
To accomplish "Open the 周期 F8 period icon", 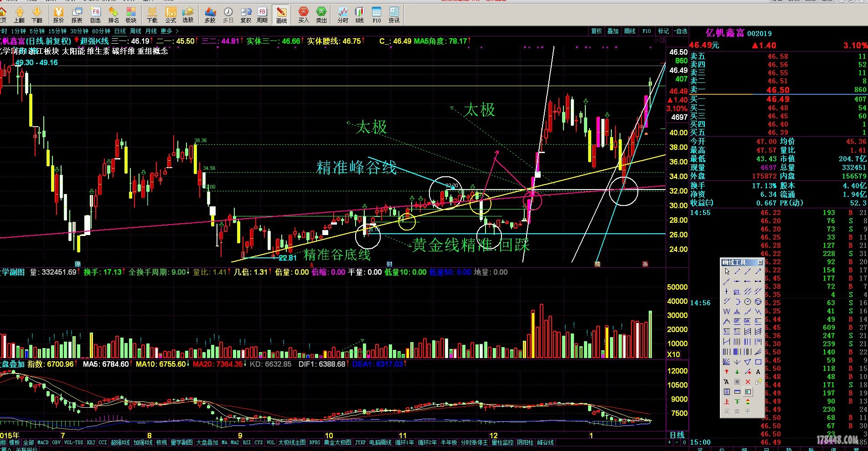I will (x=262, y=15).
